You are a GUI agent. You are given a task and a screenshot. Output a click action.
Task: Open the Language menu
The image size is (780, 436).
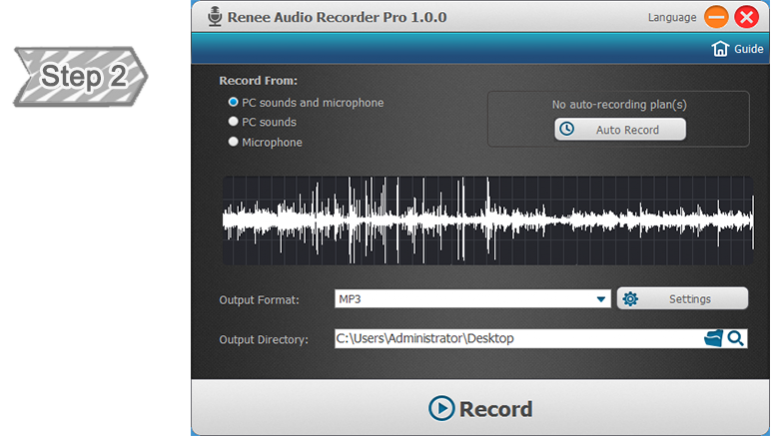[x=672, y=17]
